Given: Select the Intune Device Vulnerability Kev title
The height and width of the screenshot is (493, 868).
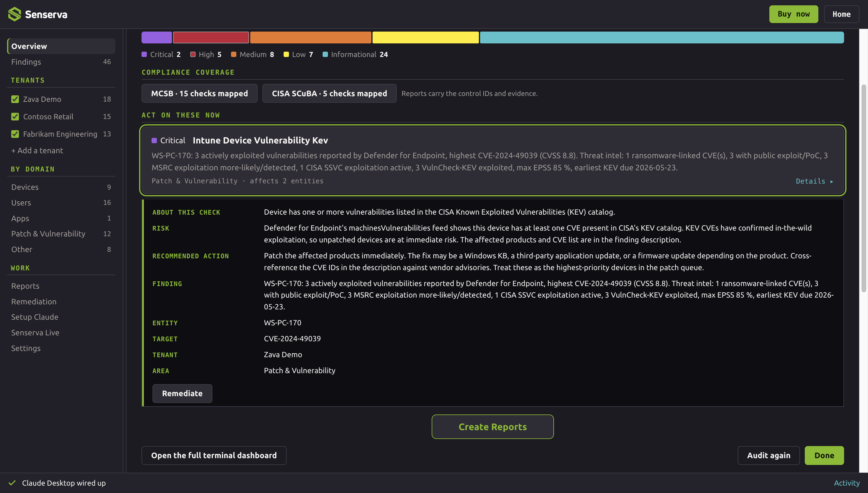Looking at the screenshot, I should 260,141.
